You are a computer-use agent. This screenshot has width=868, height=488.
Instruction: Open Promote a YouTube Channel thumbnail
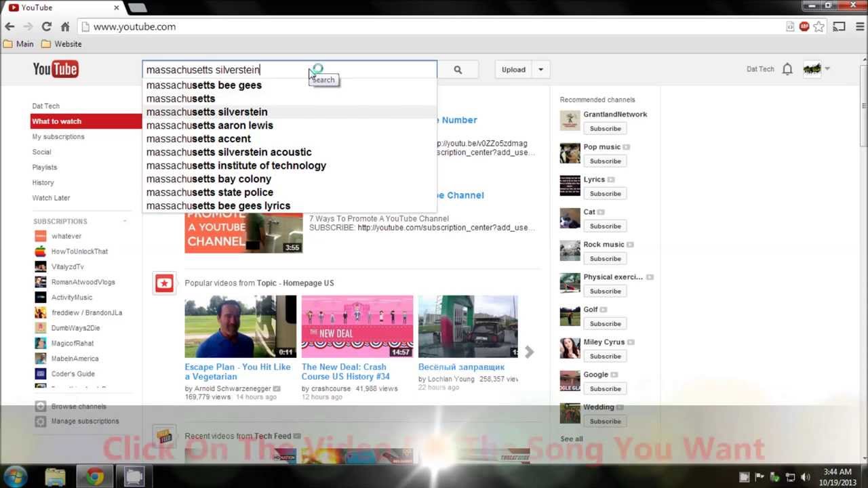coord(243,233)
